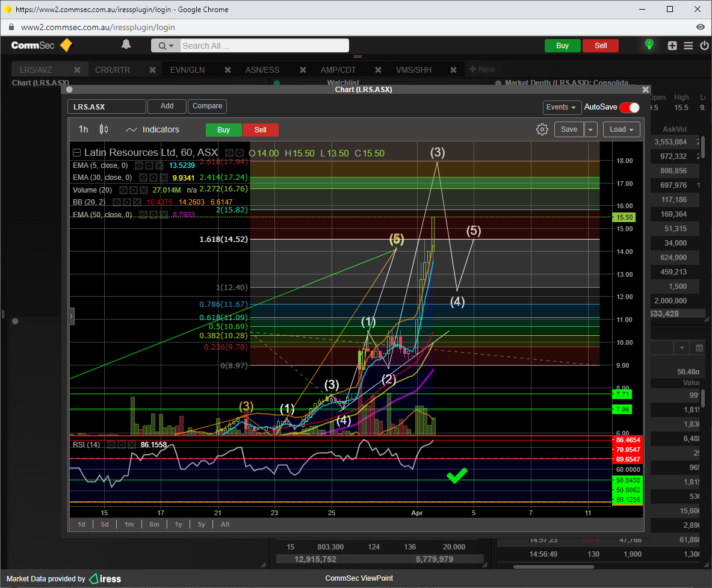Open settings for EMA (5, close, 0)
This screenshot has height=588, width=712.
(x=149, y=166)
